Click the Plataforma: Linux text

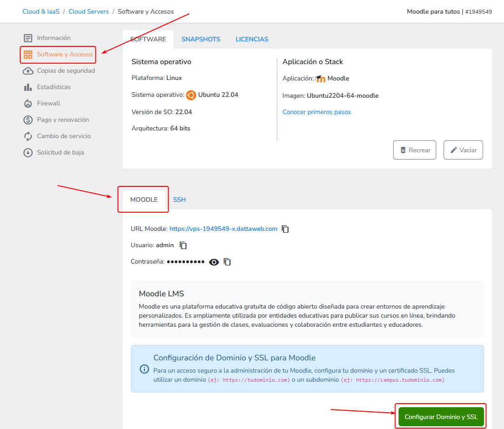156,78
